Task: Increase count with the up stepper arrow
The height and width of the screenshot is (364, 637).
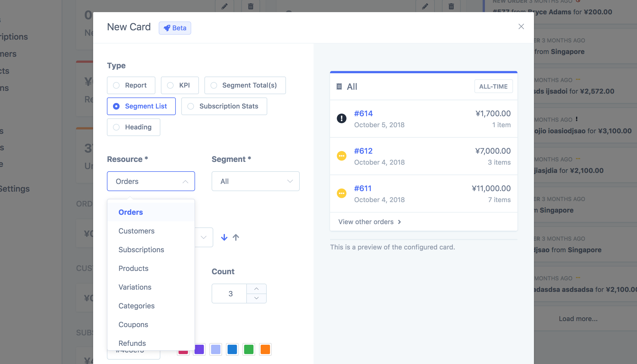Action: [x=256, y=289]
